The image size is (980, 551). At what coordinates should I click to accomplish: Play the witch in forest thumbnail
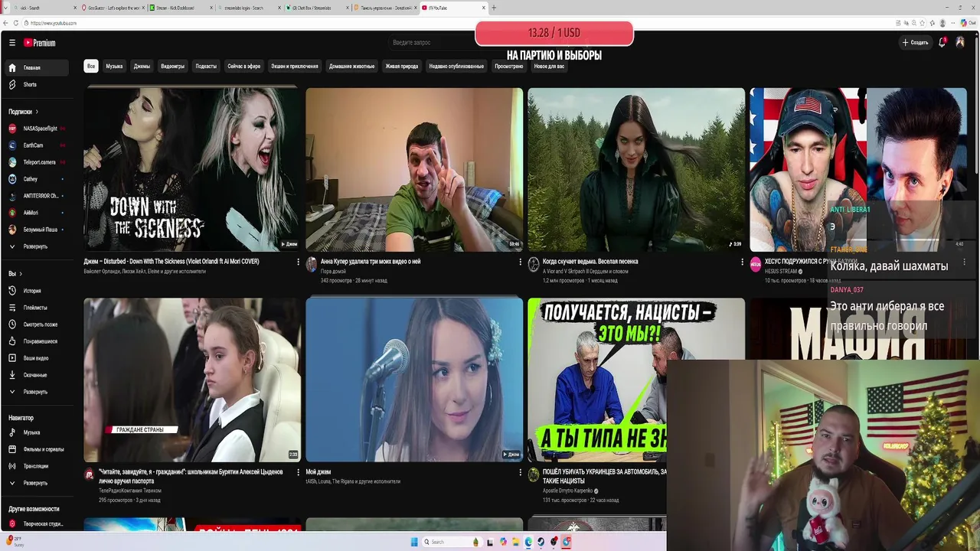[636, 170]
